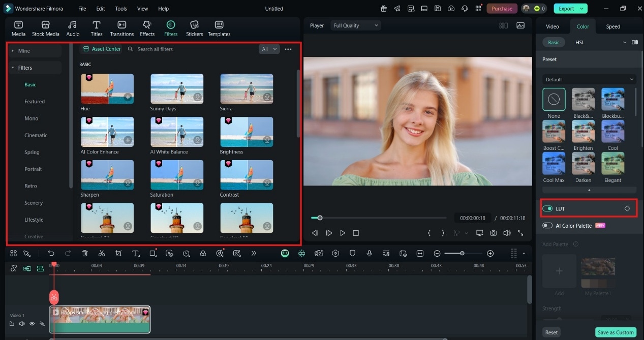Open the Edit menu
Viewport: 644px width, 340px height.
coord(101,9)
